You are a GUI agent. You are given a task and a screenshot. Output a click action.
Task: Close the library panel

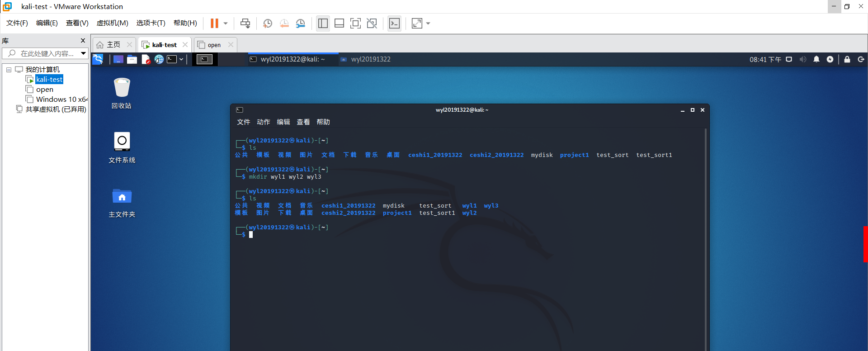click(x=83, y=41)
